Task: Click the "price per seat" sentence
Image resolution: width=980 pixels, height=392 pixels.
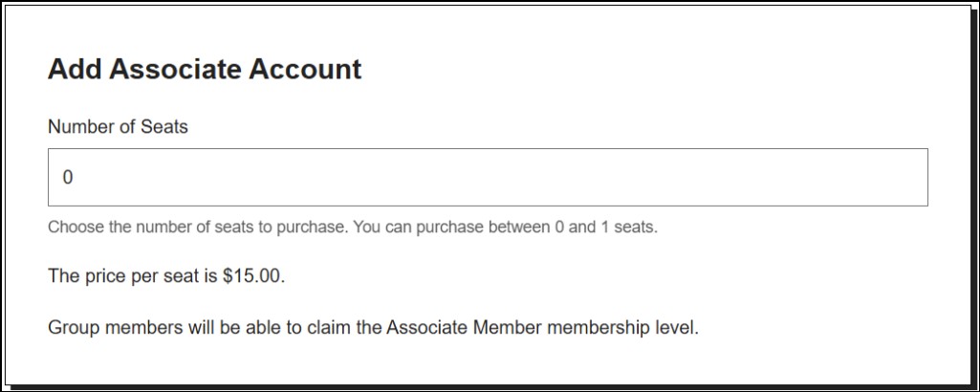Action: [x=166, y=277]
